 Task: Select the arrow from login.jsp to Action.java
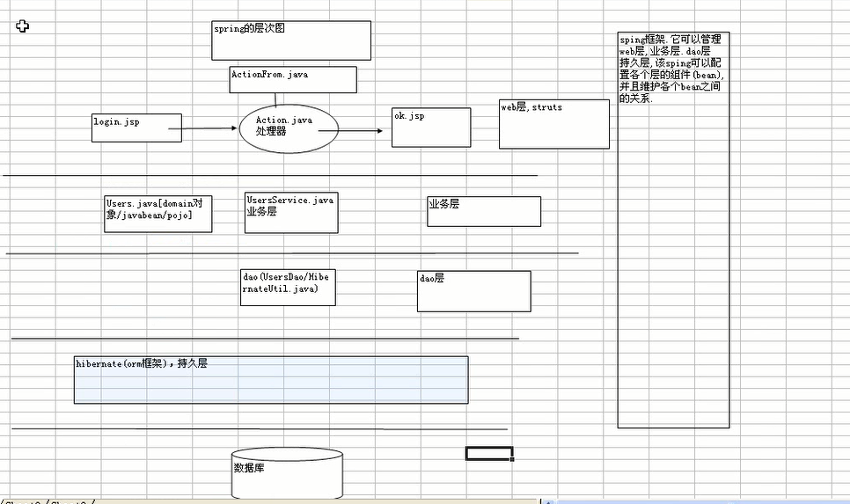(202, 128)
